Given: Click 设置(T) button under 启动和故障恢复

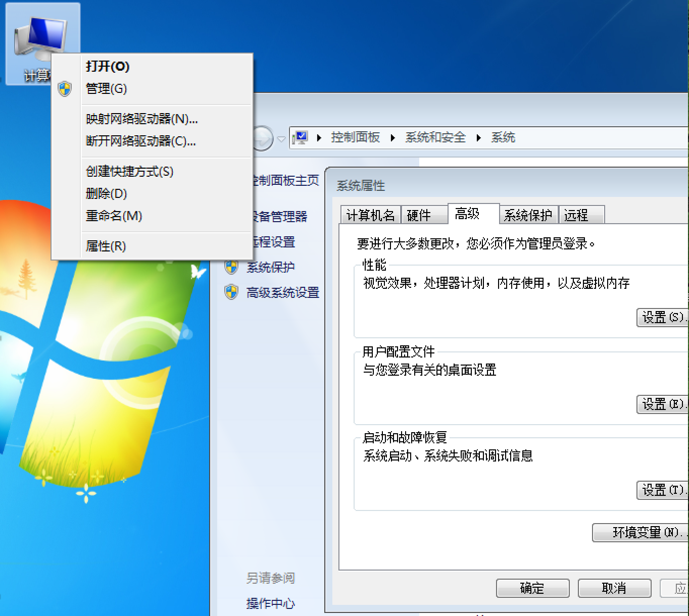Looking at the screenshot, I should [663, 490].
